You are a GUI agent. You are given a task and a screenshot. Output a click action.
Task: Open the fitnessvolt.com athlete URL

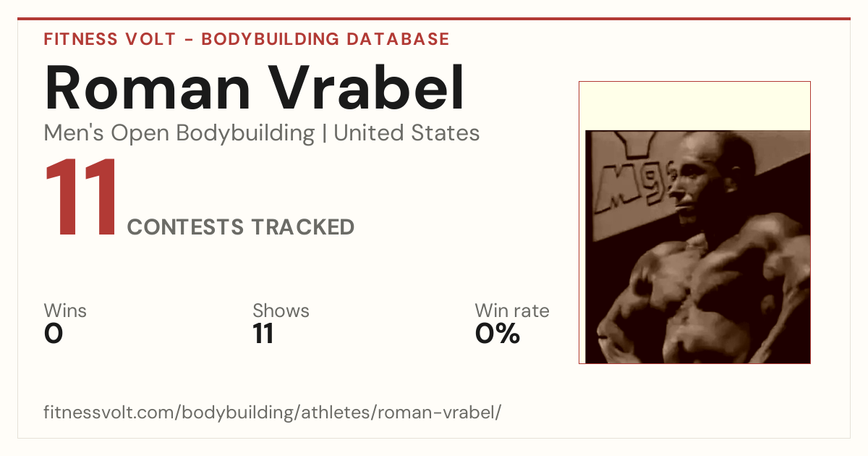[x=273, y=413]
